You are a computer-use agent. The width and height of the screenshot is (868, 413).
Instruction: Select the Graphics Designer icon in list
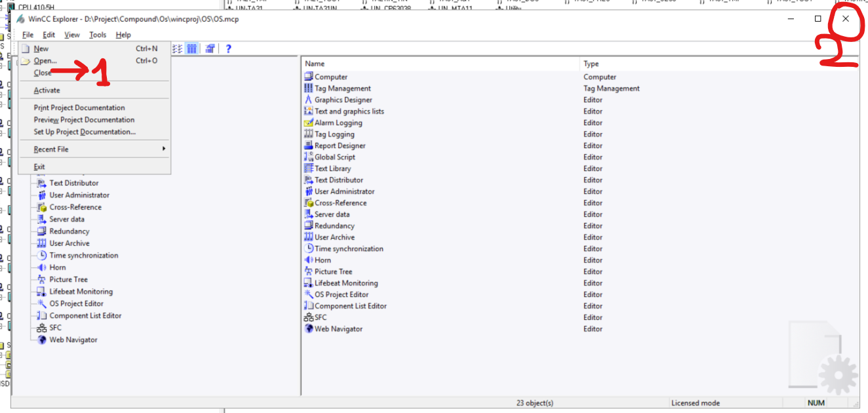click(x=309, y=100)
